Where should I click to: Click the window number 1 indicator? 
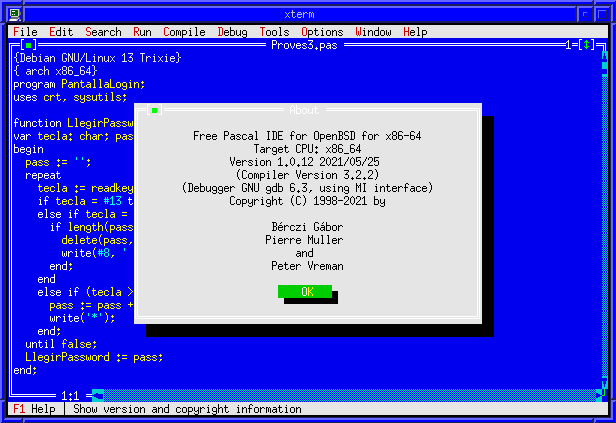(568, 45)
